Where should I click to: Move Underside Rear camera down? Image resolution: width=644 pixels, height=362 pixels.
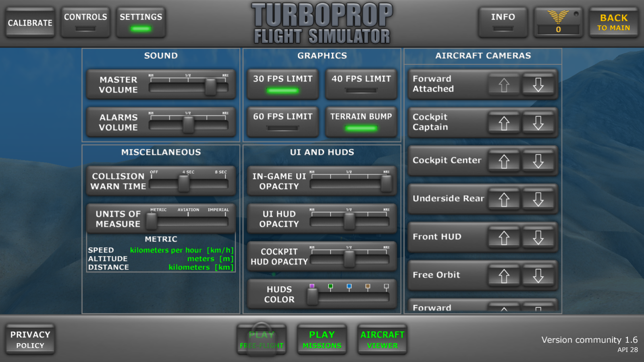(538, 199)
